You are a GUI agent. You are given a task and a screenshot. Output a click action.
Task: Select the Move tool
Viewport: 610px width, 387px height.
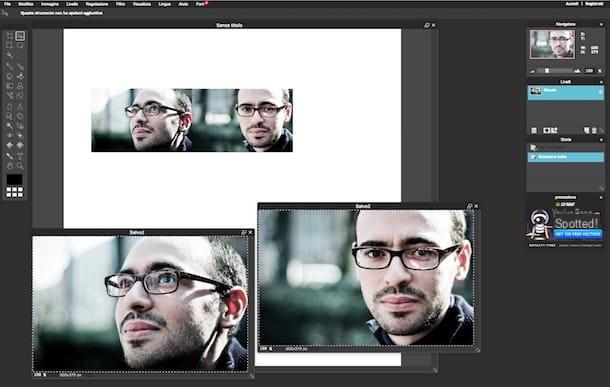[20, 36]
